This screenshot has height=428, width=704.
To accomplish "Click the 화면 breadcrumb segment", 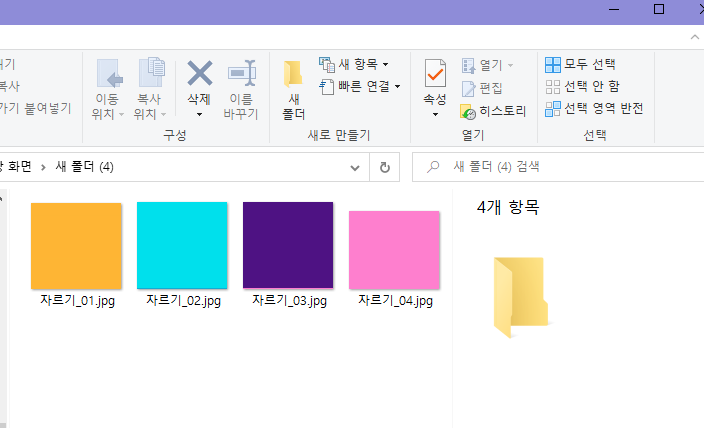I will [x=20, y=167].
